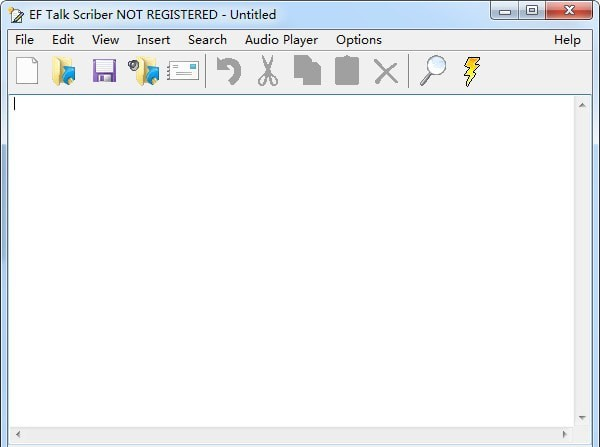Click the horizontal scrollbar right arrow

tap(565, 434)
